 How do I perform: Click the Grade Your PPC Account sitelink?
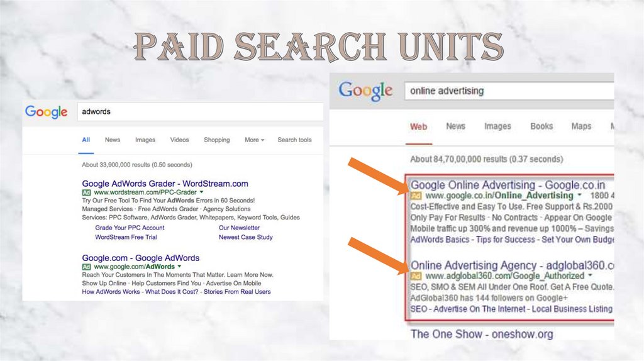pos(130,228)
